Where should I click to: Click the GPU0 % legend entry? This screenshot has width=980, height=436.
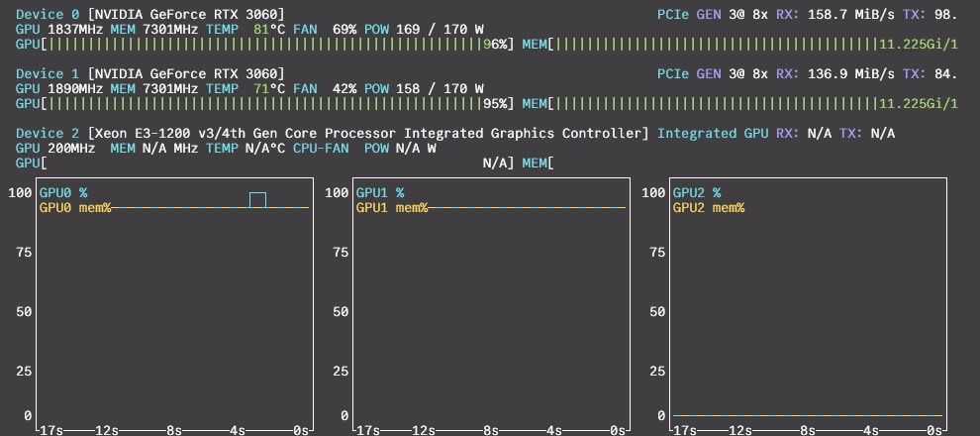(x=63, y=192)
